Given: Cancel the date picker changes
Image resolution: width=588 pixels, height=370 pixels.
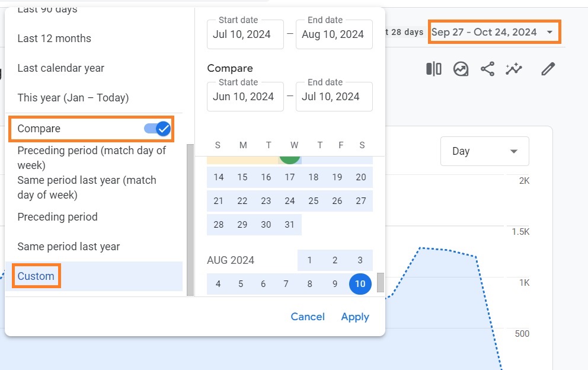Looking at the screenshot, I should [x=308, y=317].
